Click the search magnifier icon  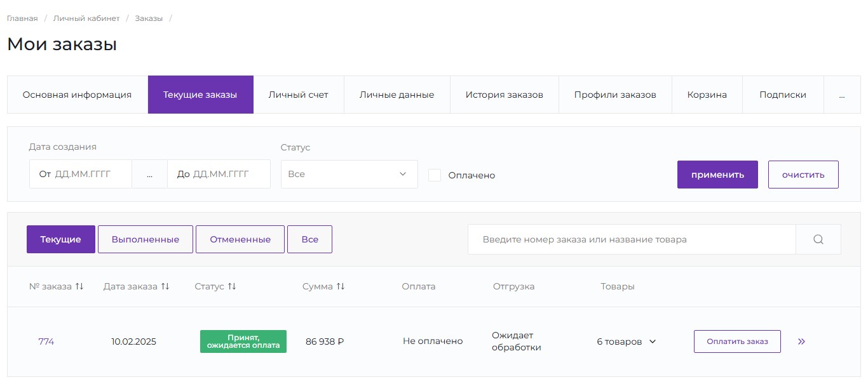(x=818, y=239)
